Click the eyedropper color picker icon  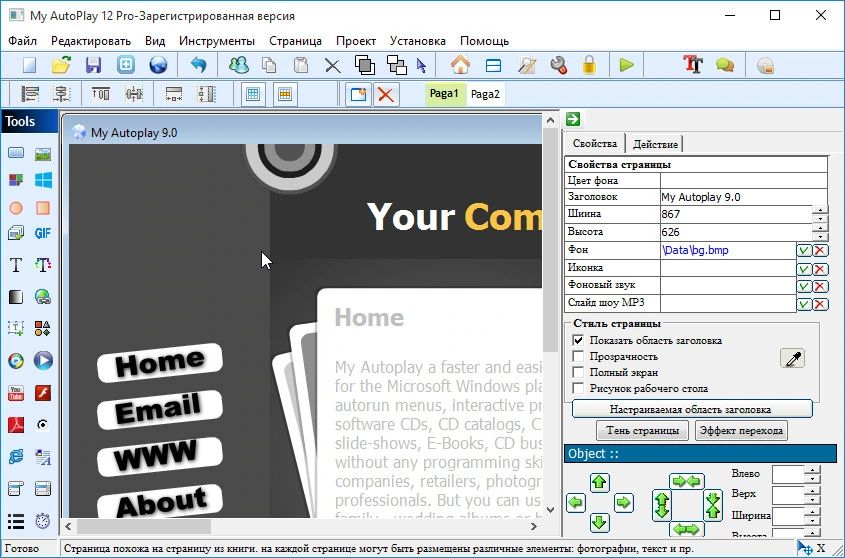pyautogui.click(x=792, y=359)
